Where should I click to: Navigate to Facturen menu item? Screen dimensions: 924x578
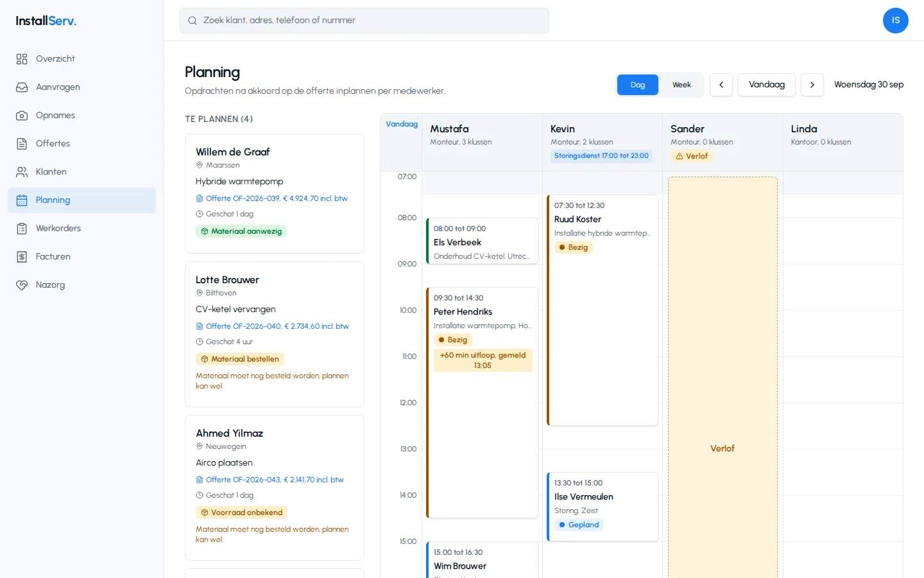click(82, 257)
